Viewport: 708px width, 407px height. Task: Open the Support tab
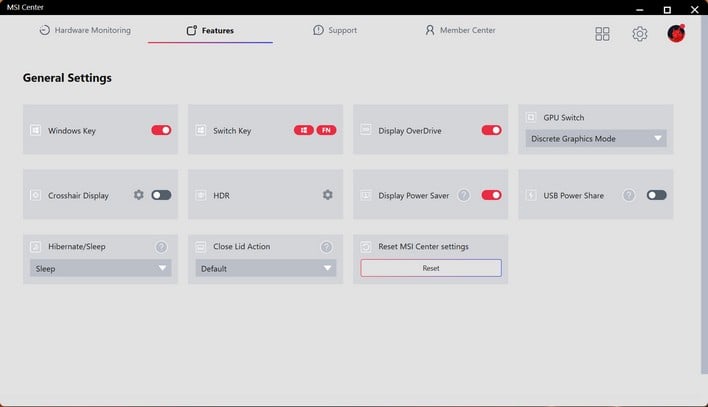[335, 30]
